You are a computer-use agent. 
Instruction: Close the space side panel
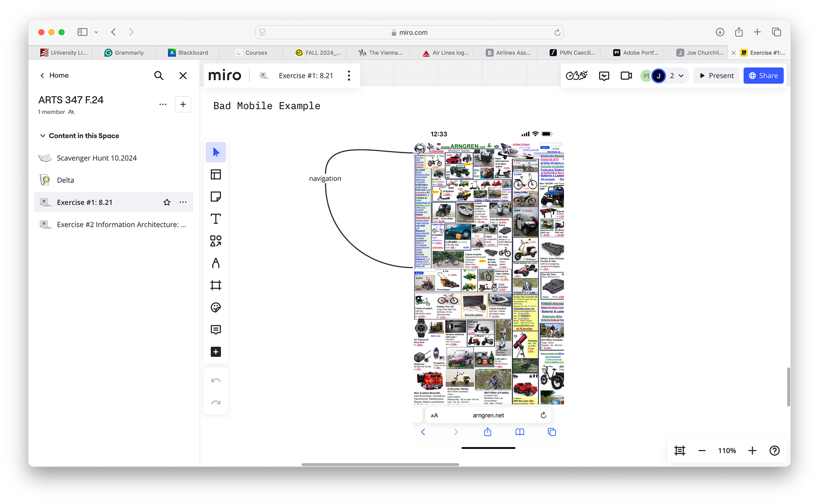point(183,75)
